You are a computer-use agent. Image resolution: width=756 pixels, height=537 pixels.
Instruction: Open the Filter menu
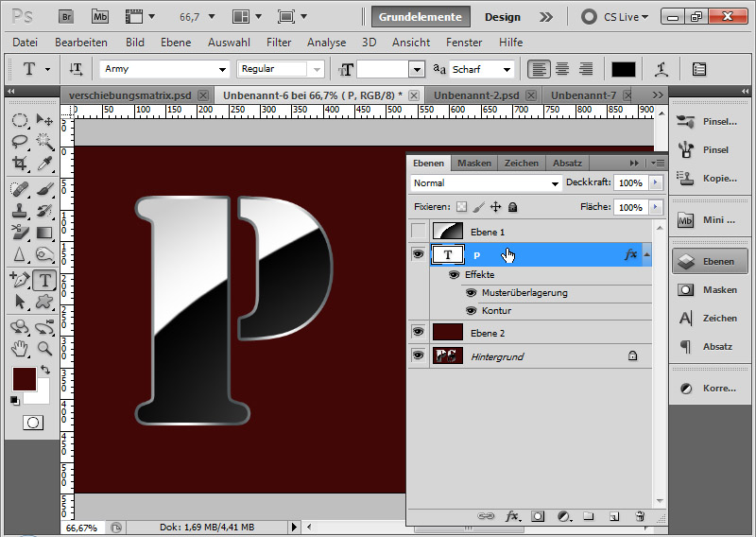(x=279, y=43)
